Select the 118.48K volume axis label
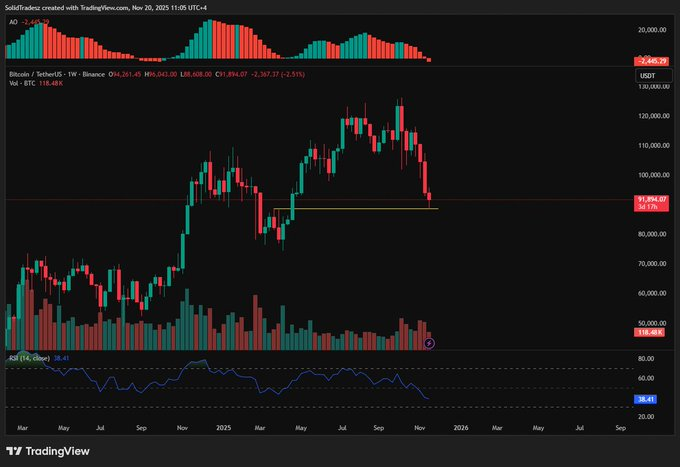 649,333
